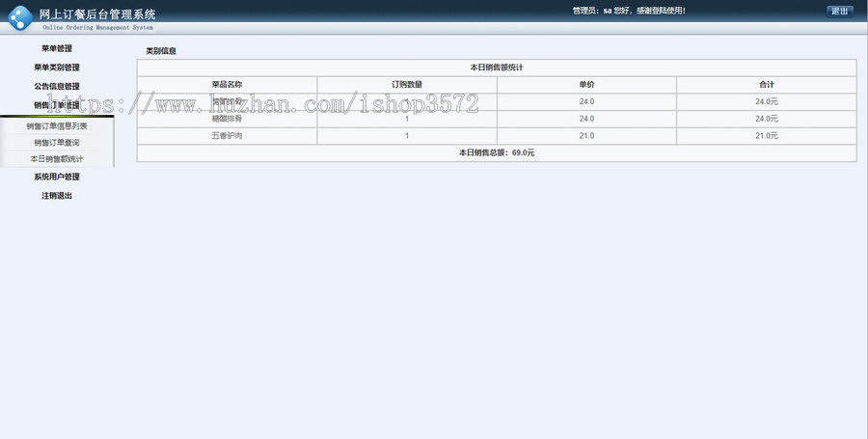Image resolution: width=868 pixels, height=439 pixels.
Task: Click the 类别信息 heading
Action: point(161,51)
